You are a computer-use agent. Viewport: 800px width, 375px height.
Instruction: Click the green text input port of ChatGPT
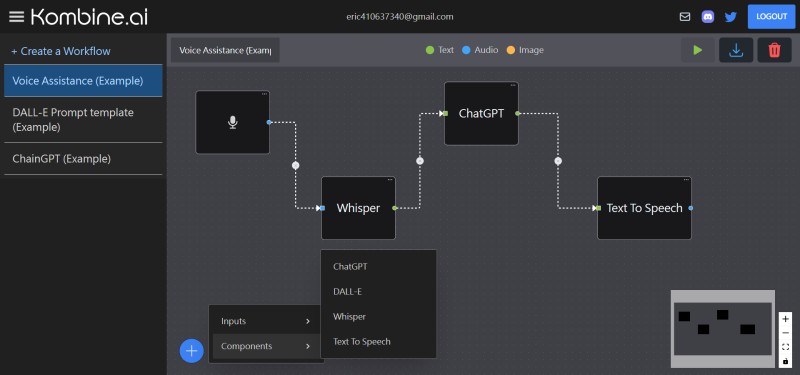(445, 113)
